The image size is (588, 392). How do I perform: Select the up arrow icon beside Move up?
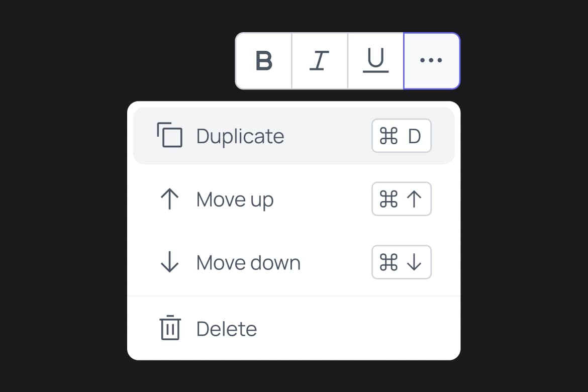(x=170, y=199)
